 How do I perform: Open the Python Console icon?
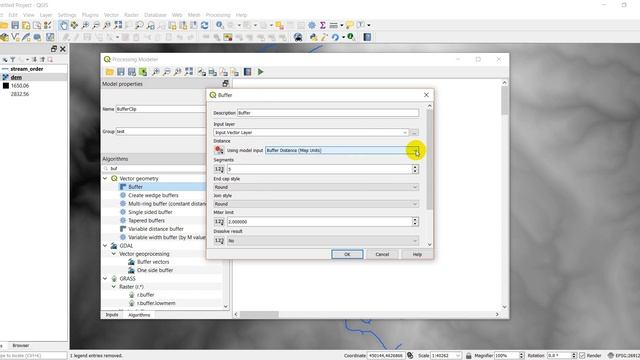313,37
